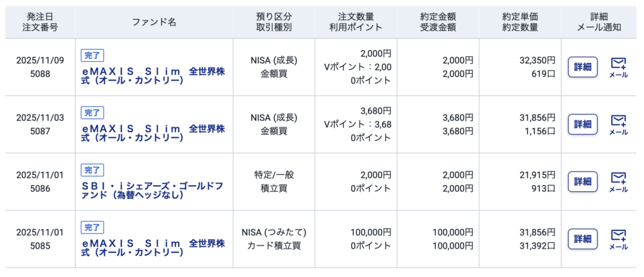The image size is (644, 277).
Task: Click 完了 badge on order 5087
Action: [x=92, y=113]
